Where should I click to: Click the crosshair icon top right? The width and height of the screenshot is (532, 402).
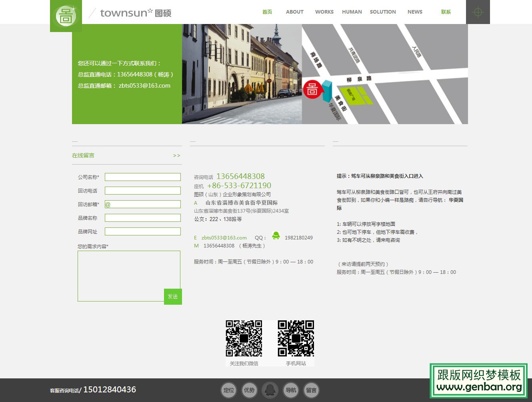coord(478,12)
